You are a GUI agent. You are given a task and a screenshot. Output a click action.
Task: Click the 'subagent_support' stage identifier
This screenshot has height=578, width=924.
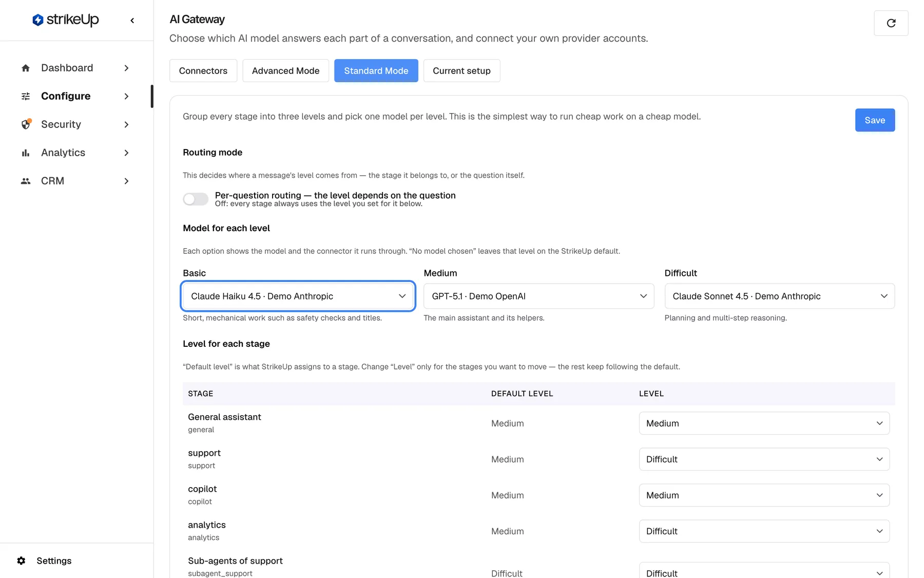point(220,573)
